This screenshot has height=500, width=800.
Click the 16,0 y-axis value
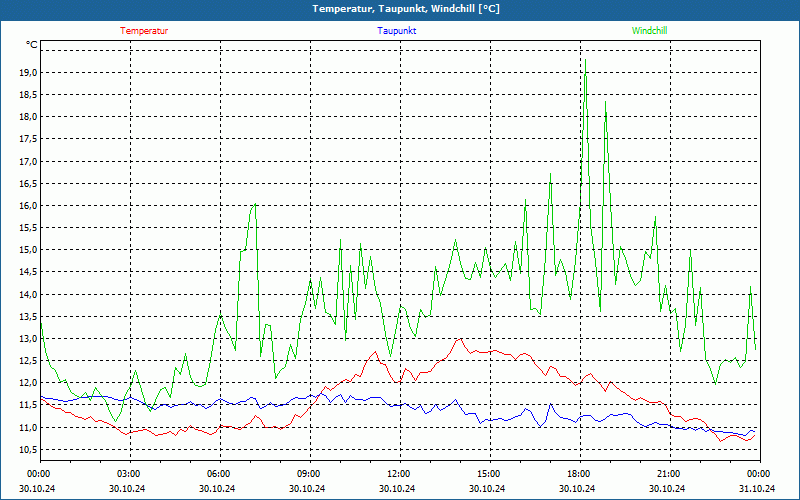[x=29, y=206]
